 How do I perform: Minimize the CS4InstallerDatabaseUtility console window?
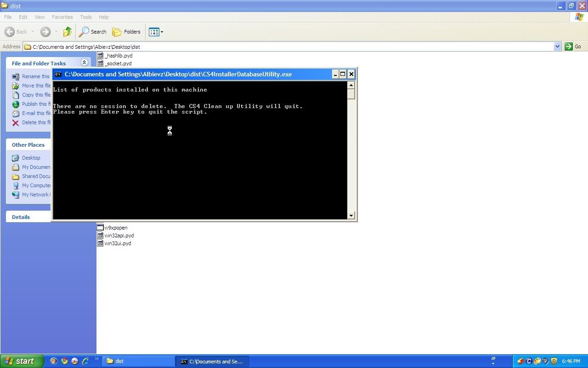pos(334,74)
